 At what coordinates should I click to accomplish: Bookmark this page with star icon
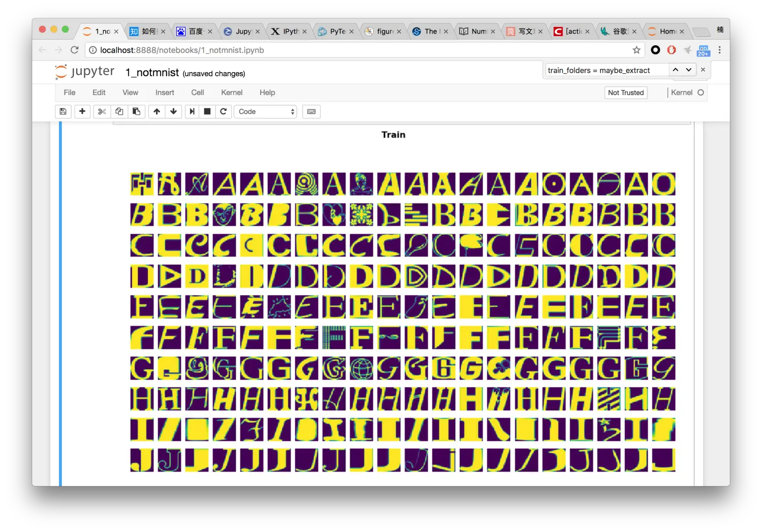[x=637, y=50]
